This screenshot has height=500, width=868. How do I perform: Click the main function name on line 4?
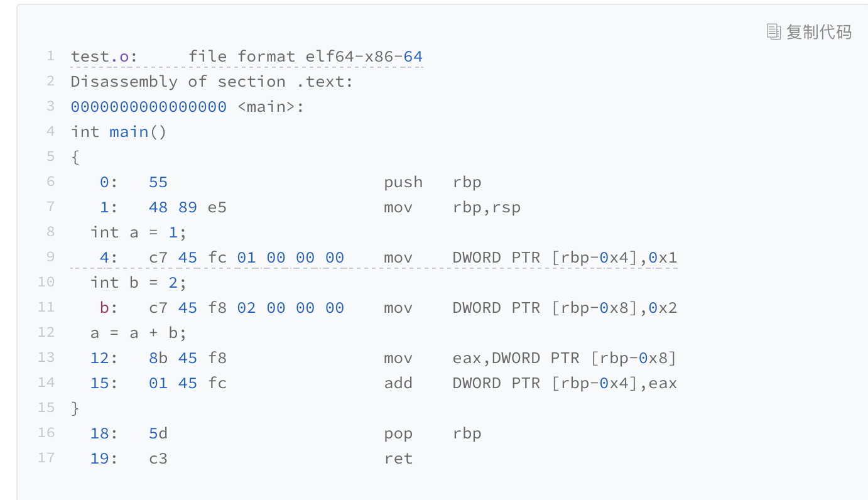129,132
